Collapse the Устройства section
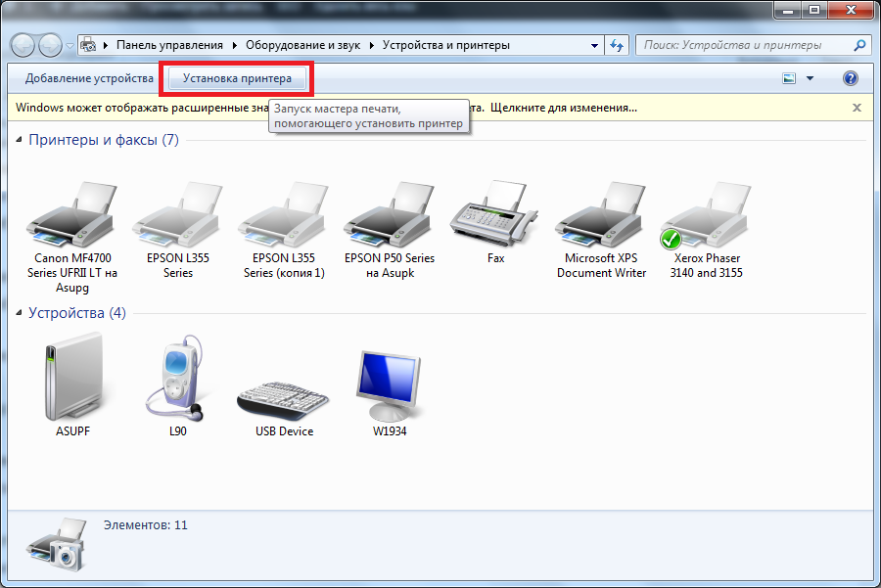Image resolution: width=881 pixels, height=588 pixels. 21,313
